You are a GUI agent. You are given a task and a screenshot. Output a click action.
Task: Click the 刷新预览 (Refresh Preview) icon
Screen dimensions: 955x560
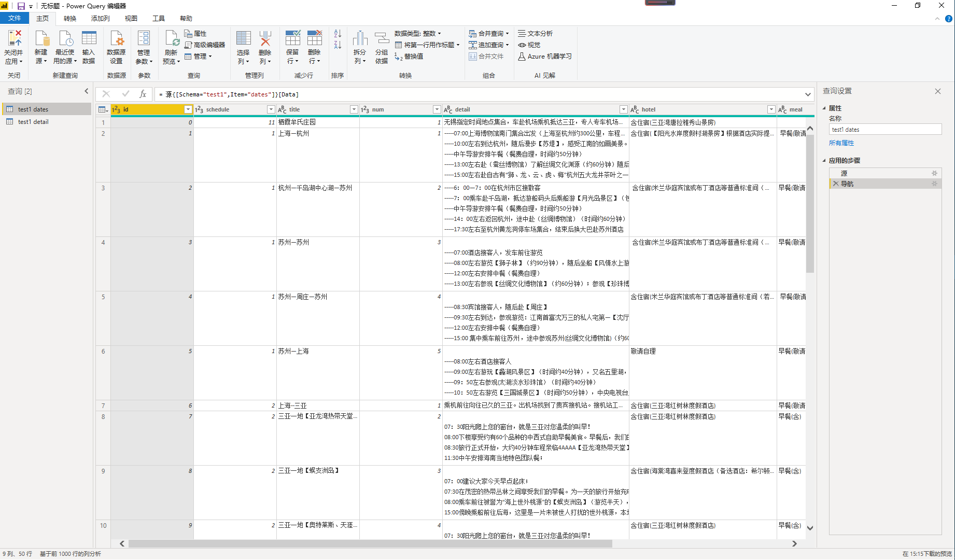[171, 39]
